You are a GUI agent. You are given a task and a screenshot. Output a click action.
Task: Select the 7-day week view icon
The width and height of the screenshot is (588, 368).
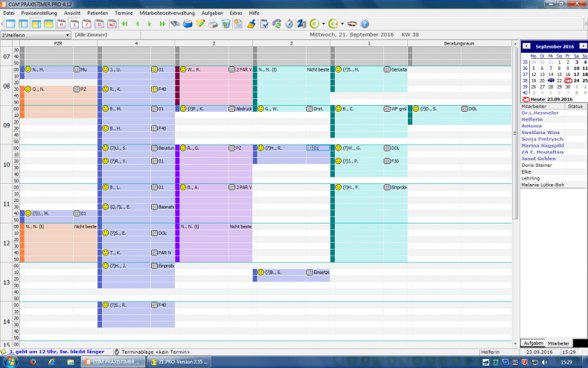coord(86,24)
